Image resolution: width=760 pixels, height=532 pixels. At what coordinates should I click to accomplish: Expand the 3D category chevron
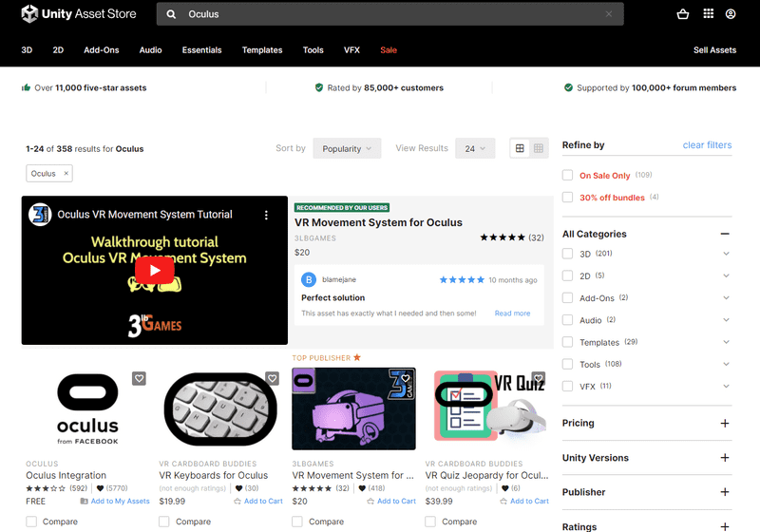(x=726, y=254)
